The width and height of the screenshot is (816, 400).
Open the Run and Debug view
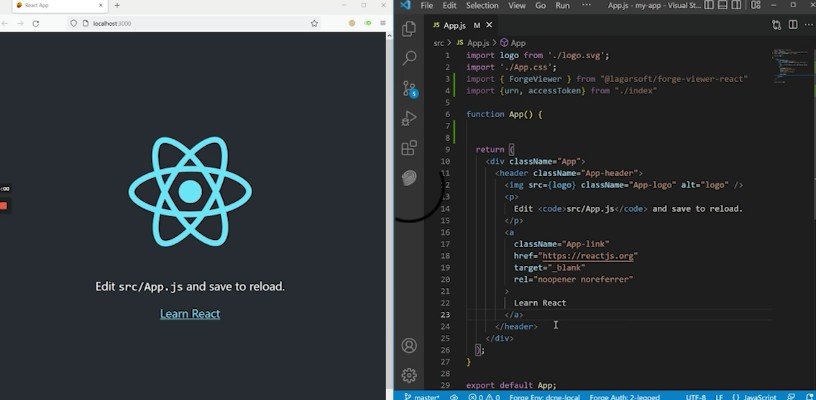click(x=409, y=119)
